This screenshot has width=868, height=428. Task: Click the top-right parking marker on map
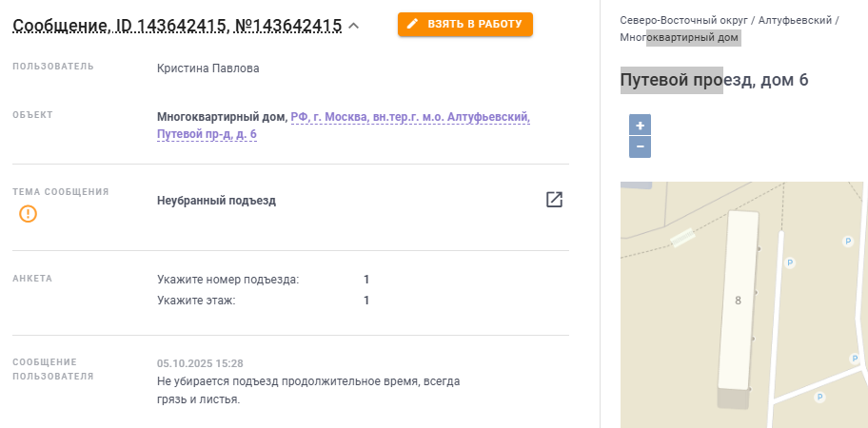(847, 242)
